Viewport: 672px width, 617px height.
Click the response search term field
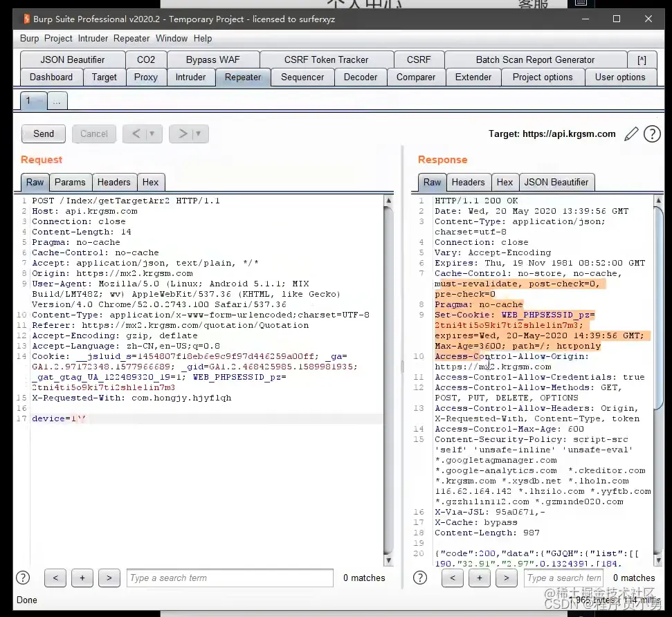pos(563,578)
